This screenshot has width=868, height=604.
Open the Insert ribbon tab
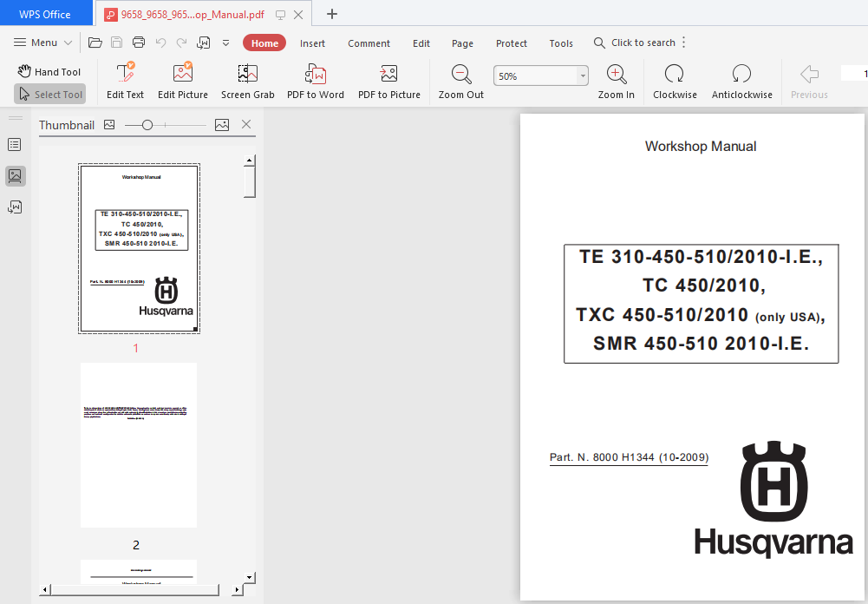point(312,43)
